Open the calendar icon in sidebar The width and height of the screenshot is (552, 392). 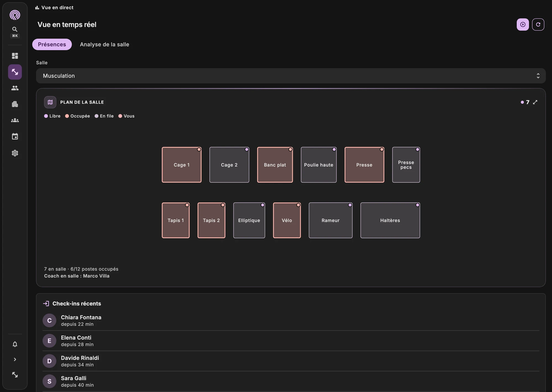click(15, 136)
